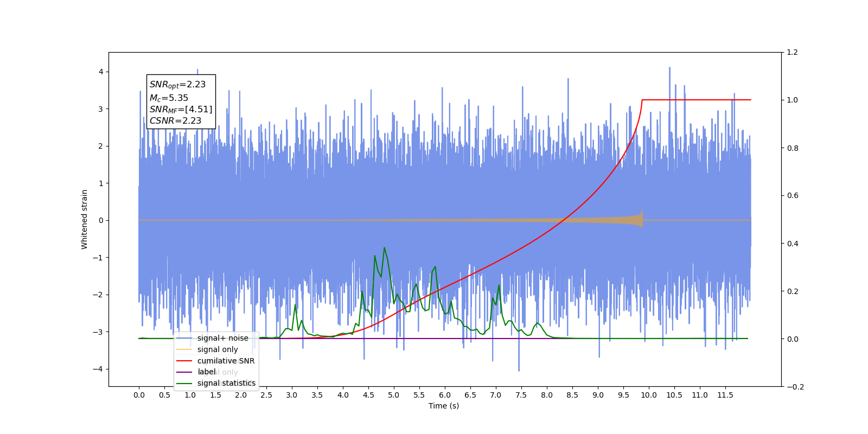
Task: Click the right y-axis tick label 0.6
Action: 793,195
